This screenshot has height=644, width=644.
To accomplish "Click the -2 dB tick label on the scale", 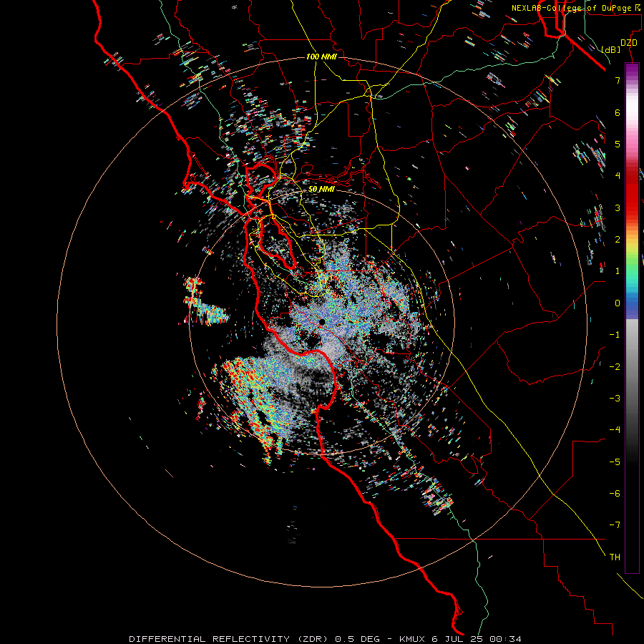I will [x=615, y=367].
